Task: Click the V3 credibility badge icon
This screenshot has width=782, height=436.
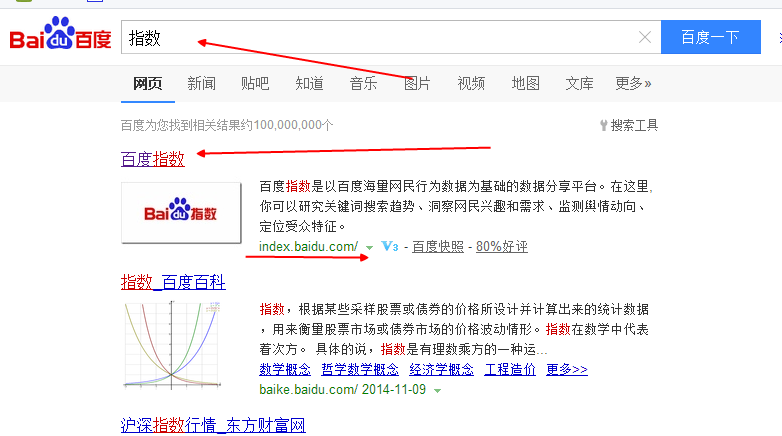Action: tap(390, 246)
